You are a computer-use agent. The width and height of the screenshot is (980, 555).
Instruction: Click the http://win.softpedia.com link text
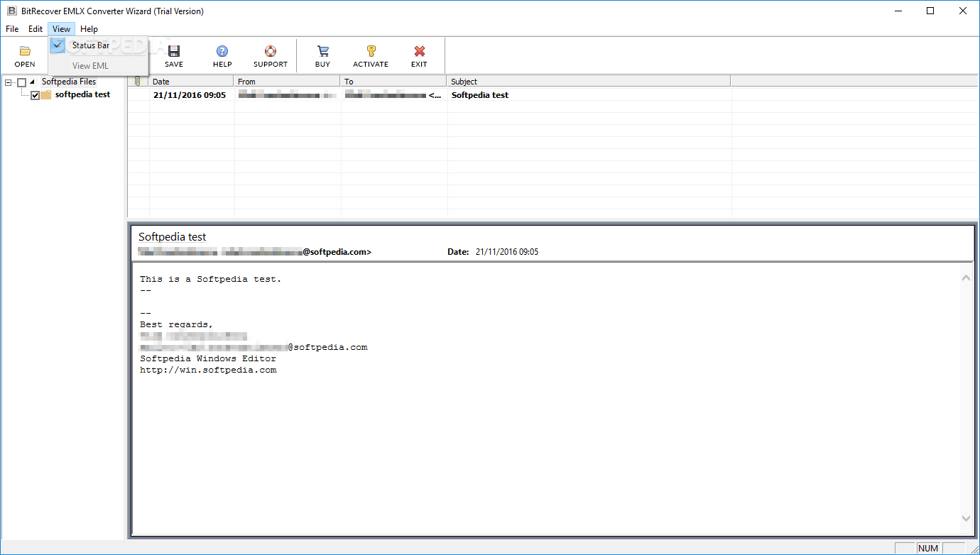(208, 370)
